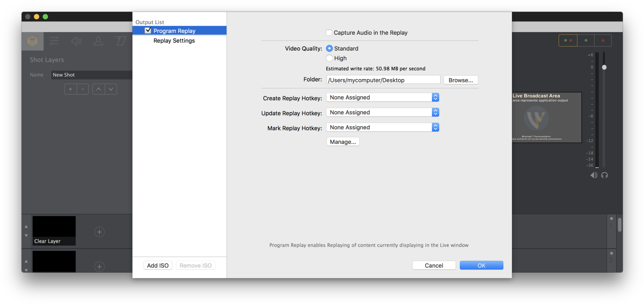
Task: Add shot with plus circle beside Clear Layer
Action: pyautogui.click(x=99, y=232)
